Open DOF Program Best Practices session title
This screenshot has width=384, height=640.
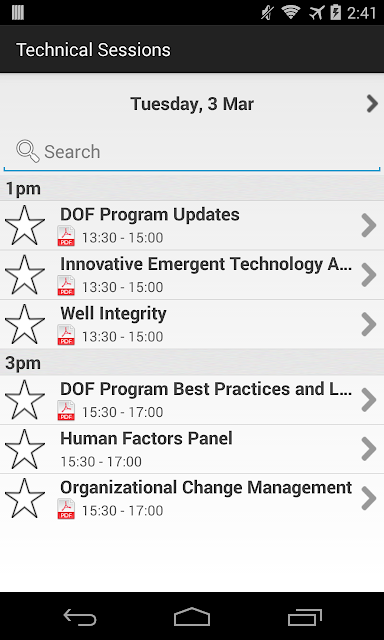click(x=206, y=390)
